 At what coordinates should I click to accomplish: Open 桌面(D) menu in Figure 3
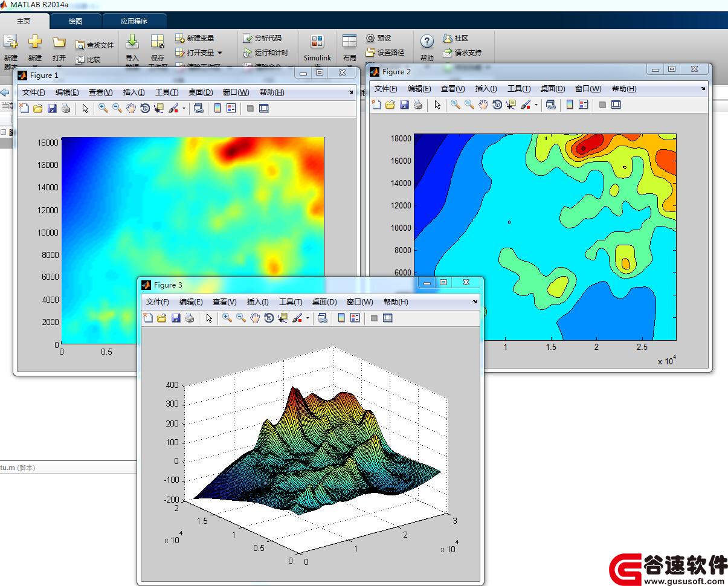324,301
